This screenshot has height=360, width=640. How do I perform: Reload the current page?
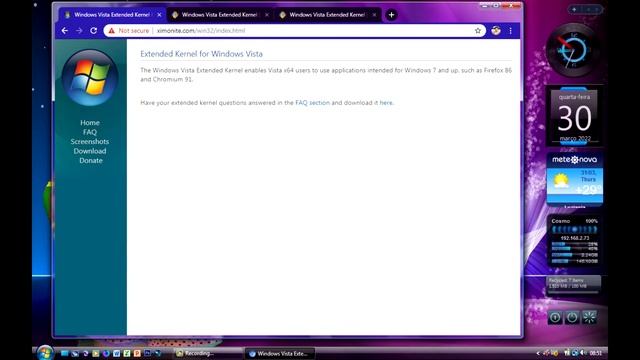pyautogui.click(x=93, y=31)
